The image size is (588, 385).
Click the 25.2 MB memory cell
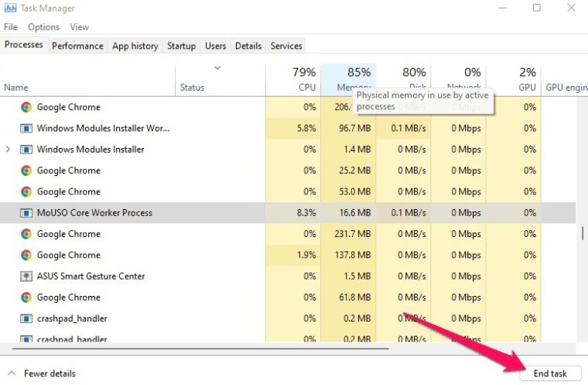(x=348, y=170)
